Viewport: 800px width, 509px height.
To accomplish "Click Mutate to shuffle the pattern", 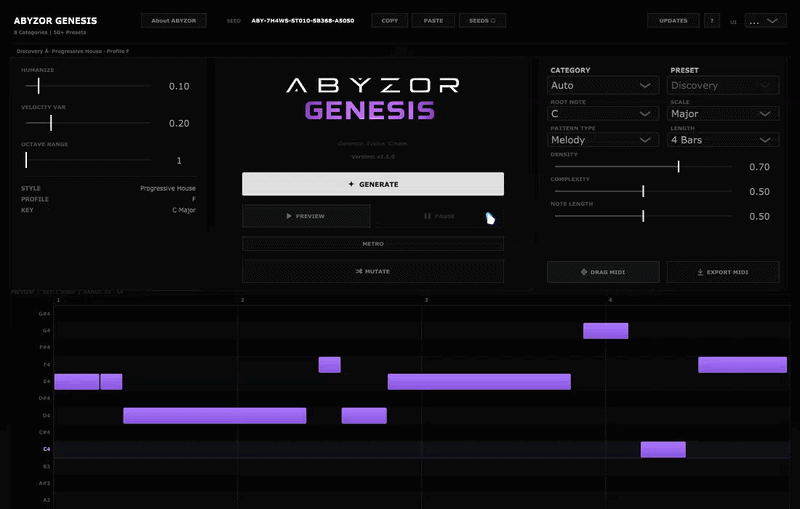I will 373,271.
